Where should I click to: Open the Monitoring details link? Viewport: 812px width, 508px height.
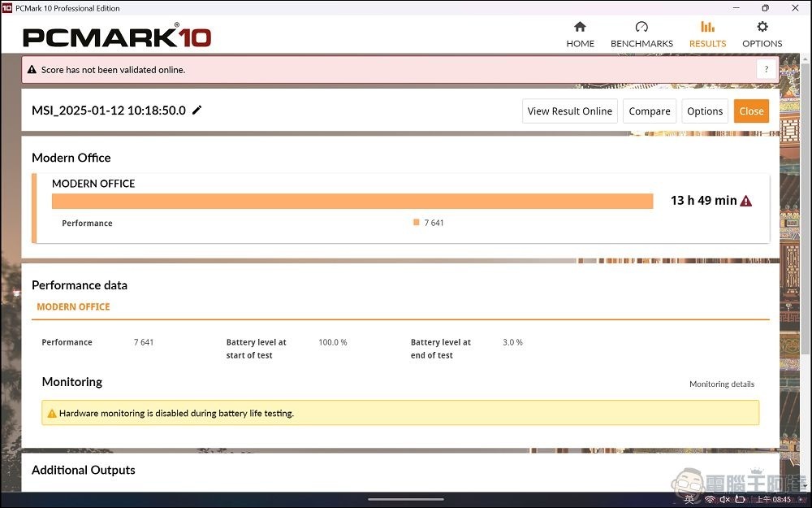coord(721,384)
